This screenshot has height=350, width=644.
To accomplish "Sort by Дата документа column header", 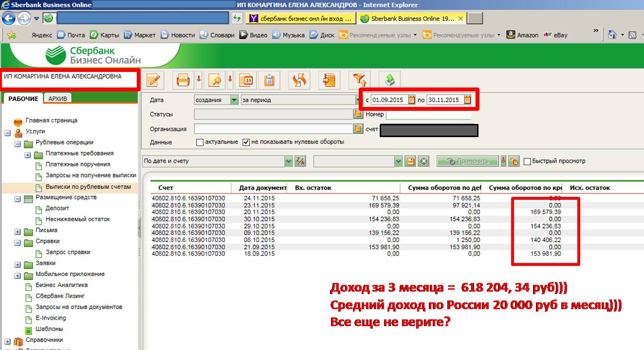I will click(x=263, y=188).
